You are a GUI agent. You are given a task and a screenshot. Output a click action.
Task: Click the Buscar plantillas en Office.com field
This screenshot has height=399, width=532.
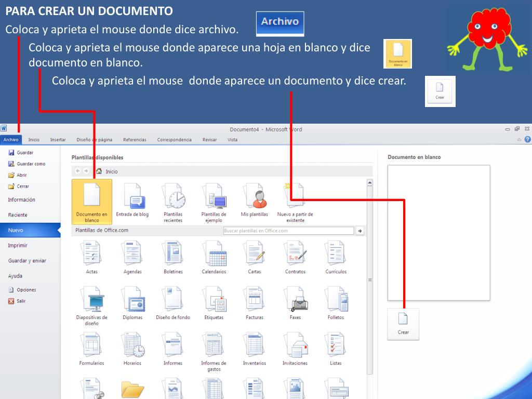point(288,231)
